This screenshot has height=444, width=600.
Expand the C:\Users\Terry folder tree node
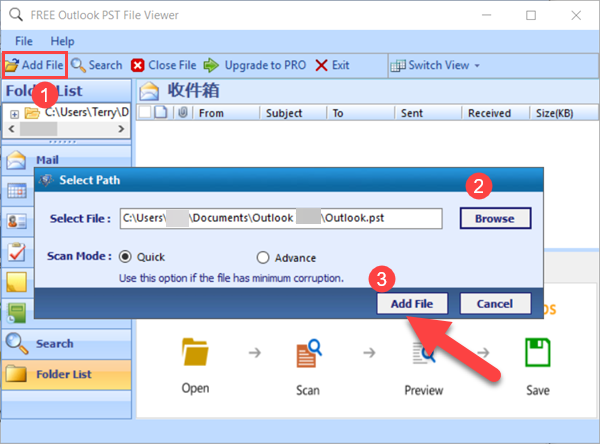coord(14,113)
